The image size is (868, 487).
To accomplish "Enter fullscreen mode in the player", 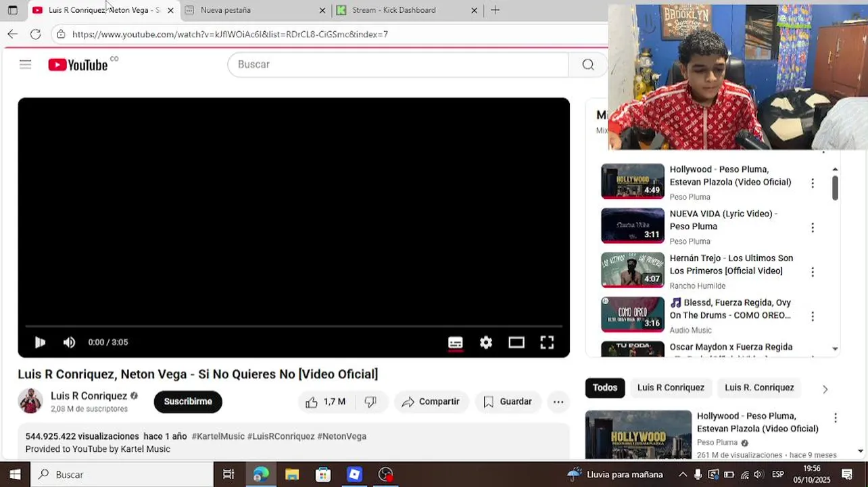I will (x=547, y=342).
